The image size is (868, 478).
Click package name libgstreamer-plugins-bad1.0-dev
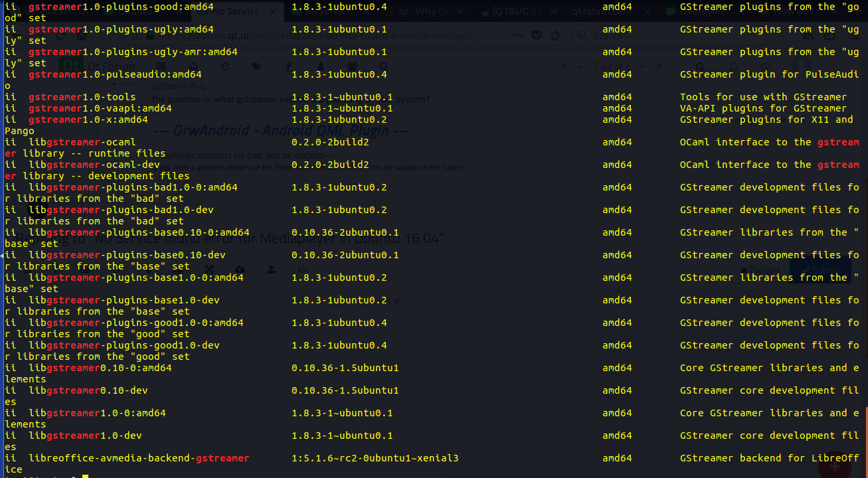click(x=122, y=210)
